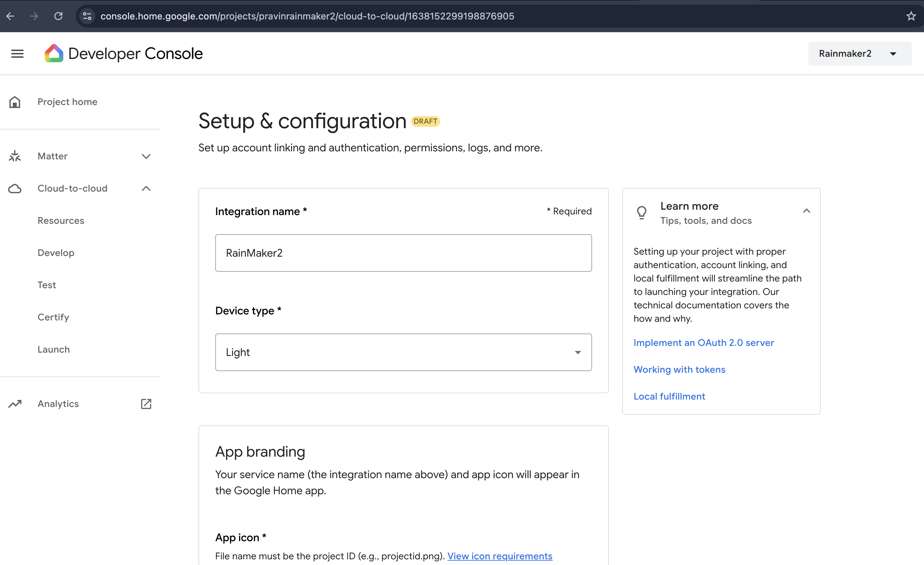Open the Device type Light dropdown
Image resolution: width=924 pixels, height=565 pixels.
(404, 352)
